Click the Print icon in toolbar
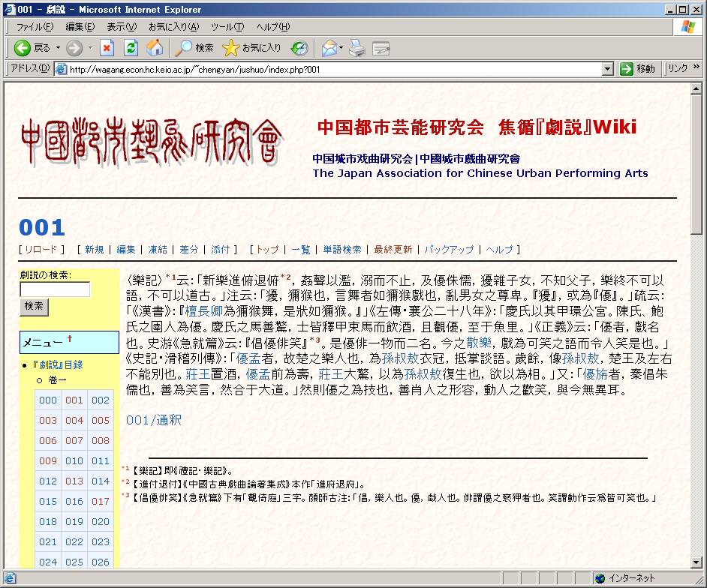The width and height of the screenshot is (707, 588). [358, 48]
